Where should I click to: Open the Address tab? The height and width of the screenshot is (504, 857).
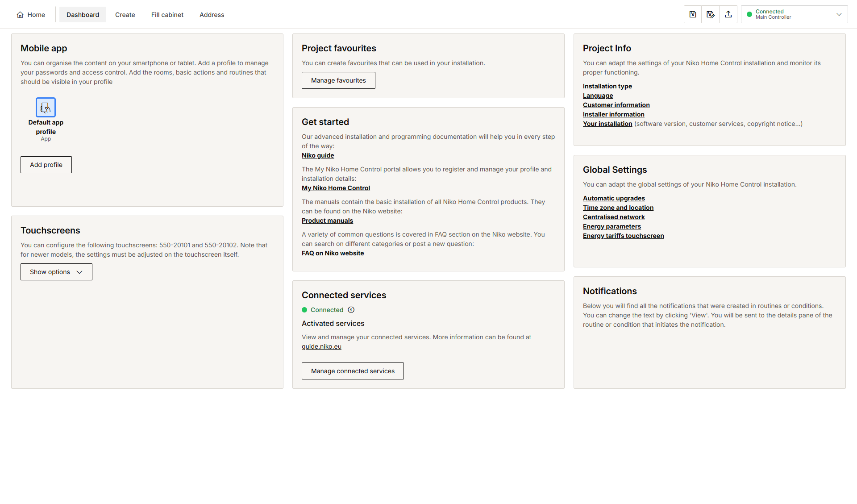212,15
